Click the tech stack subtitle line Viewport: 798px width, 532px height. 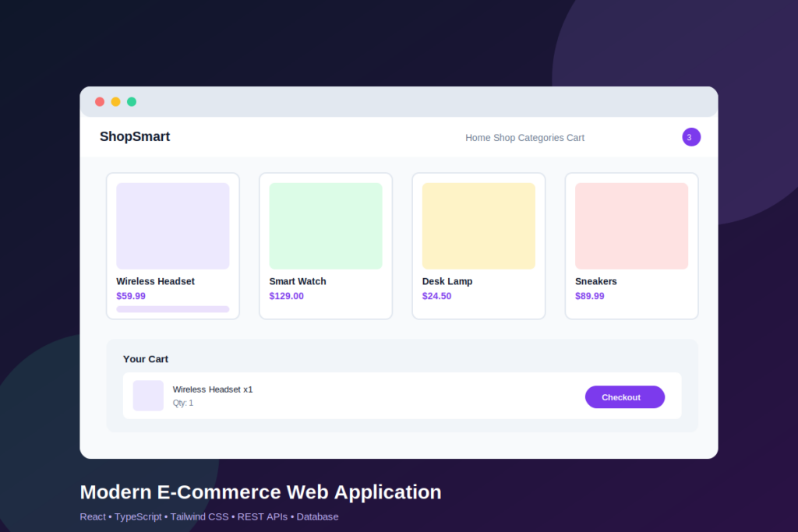(209, 516)
